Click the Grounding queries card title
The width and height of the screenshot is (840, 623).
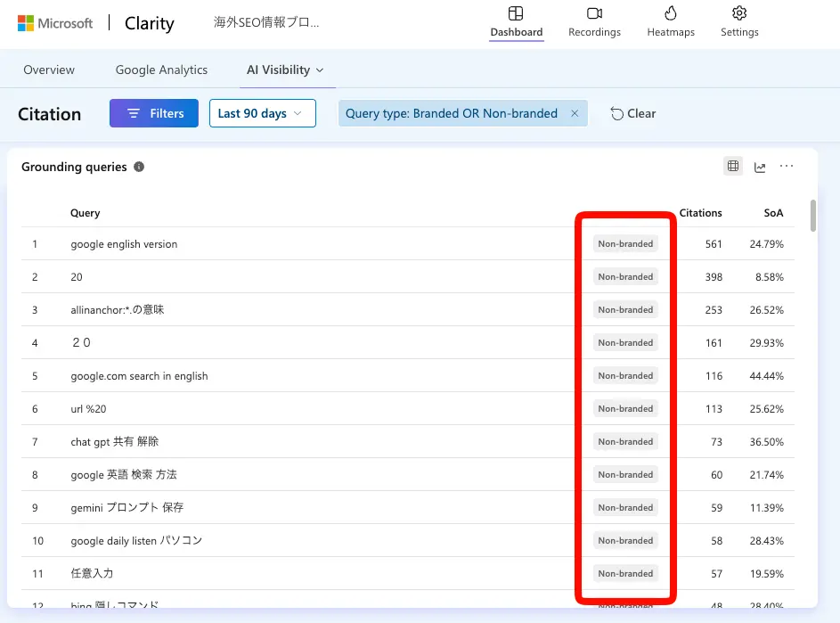point(74,167)
